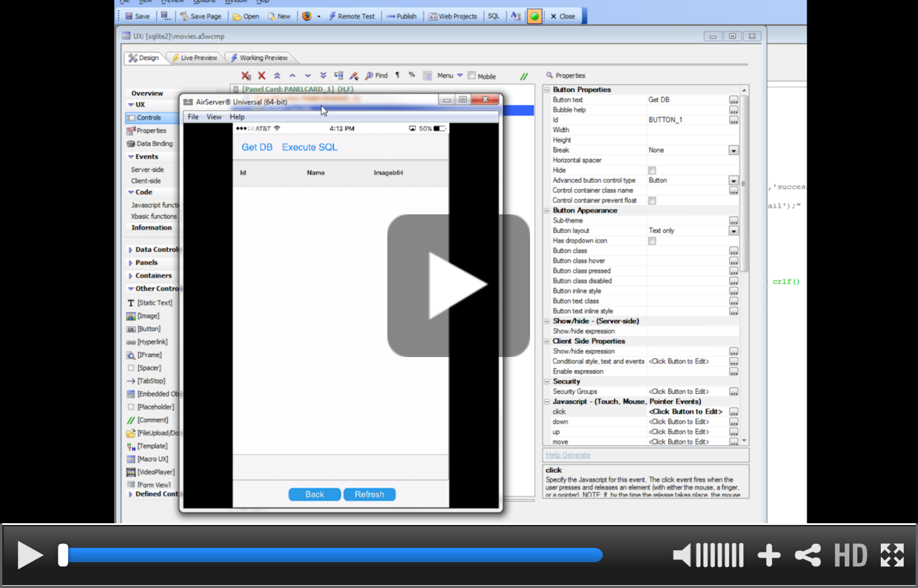
Task: Click the single down-arrow move down icon
Action: coord(308,76)
